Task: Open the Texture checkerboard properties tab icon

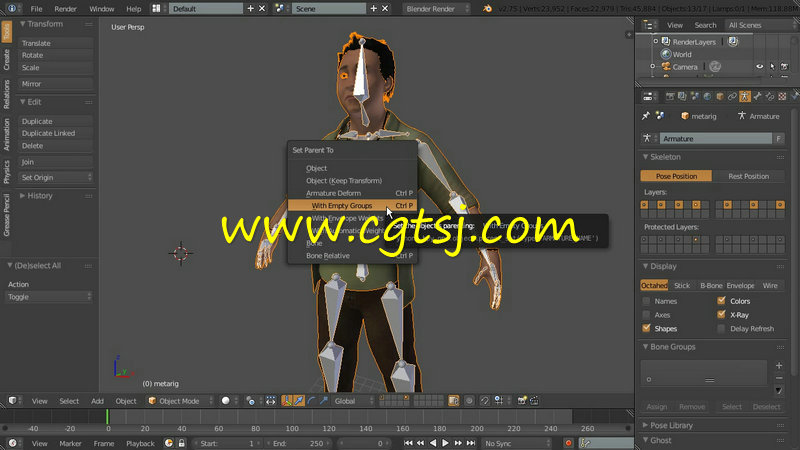Action: 782,96
